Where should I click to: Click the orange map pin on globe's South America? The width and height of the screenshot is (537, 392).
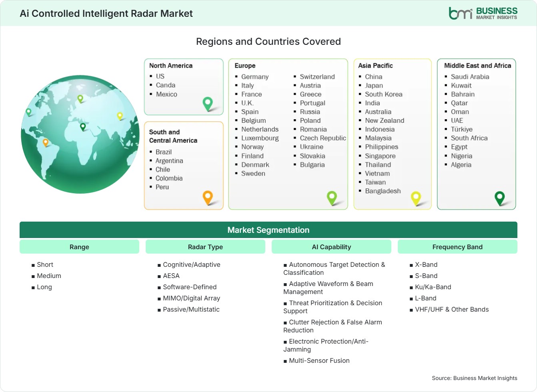point(46,142)
